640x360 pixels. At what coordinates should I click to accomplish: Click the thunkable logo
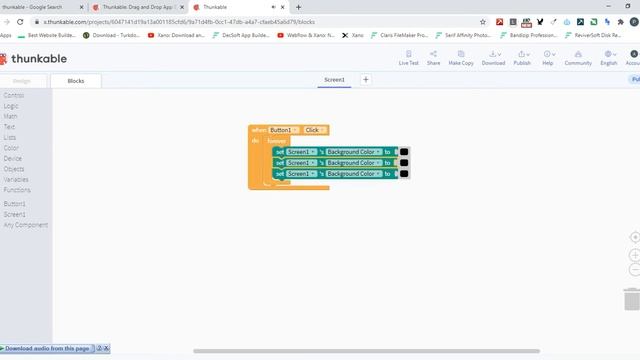point(33,59)
